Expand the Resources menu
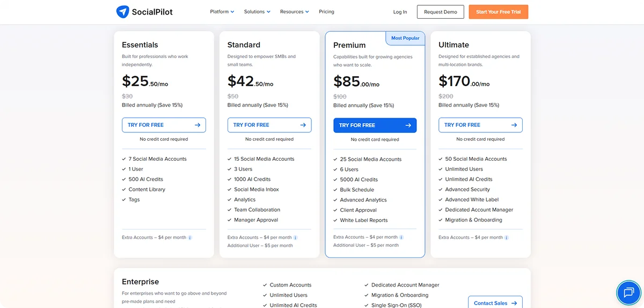This screenshot has width=644, height=308. [x=295, y=11]
